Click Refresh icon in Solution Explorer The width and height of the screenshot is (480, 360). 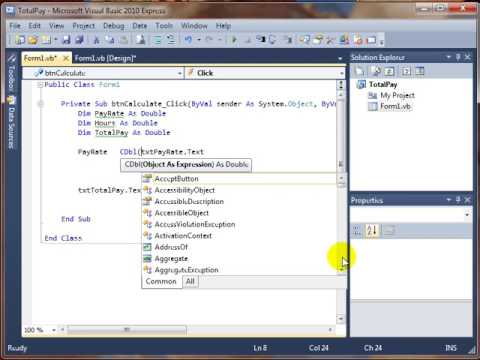tap(389, 71)
